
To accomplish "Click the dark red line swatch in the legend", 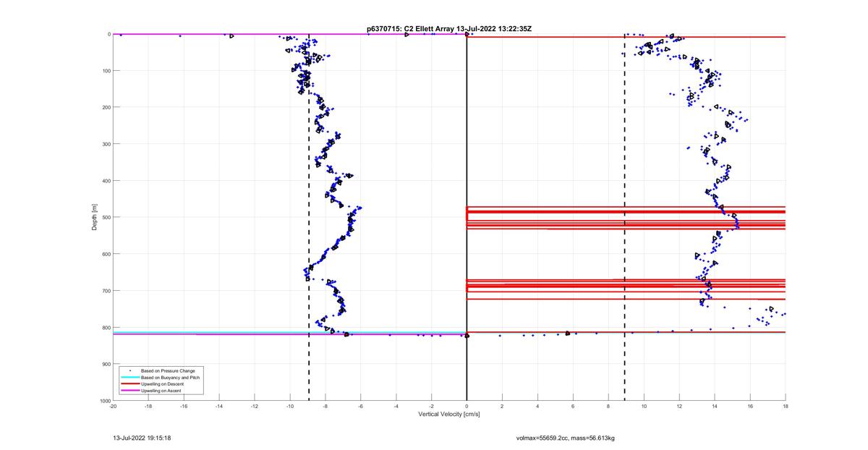I will (x=130, y=384).
